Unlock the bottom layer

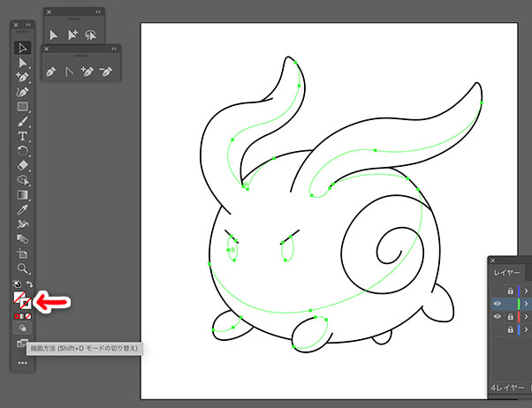coord(510,329)
